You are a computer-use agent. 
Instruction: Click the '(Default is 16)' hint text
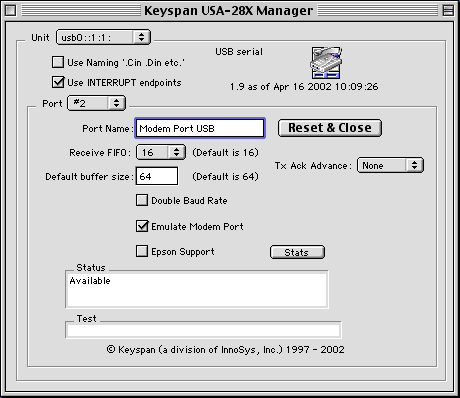pos(225,153)
